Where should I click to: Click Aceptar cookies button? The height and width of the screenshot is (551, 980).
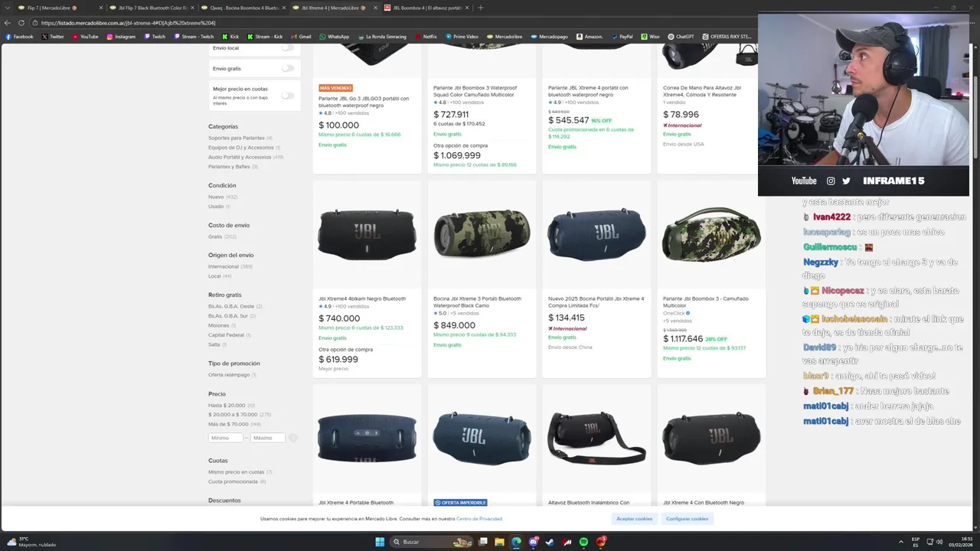(635, 519)
